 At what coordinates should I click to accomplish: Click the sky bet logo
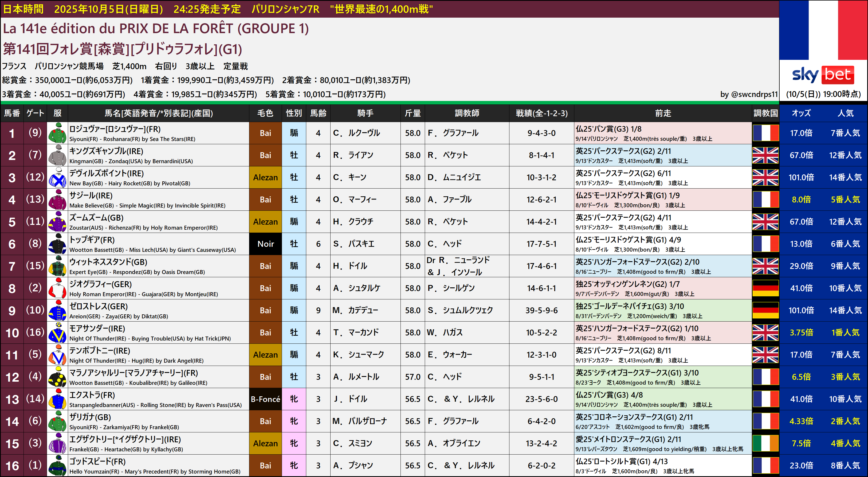pos(823,75)
